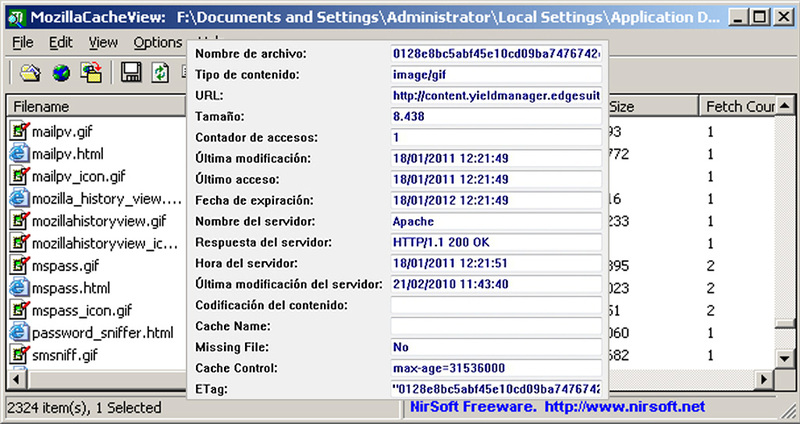Sort the list by Size column header
The image size is (800, 424).
click(x=653, y=106)
